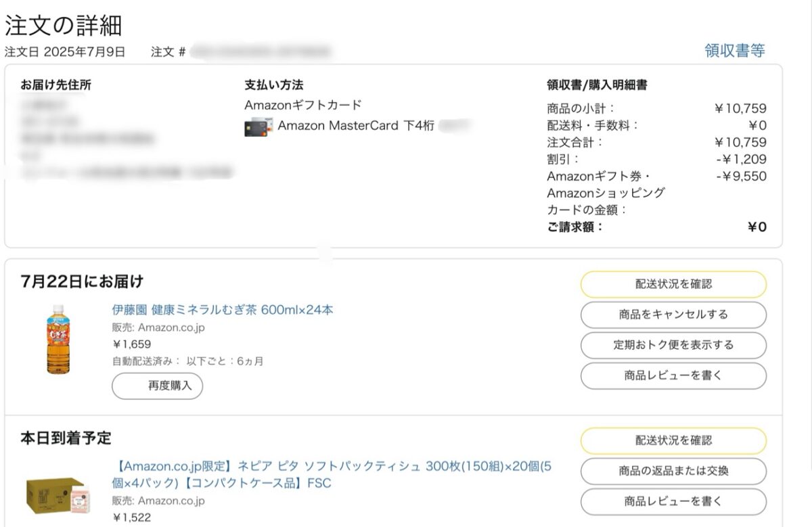Click 商品をキャンセルする button
The image size is (812, 527).
673,315
